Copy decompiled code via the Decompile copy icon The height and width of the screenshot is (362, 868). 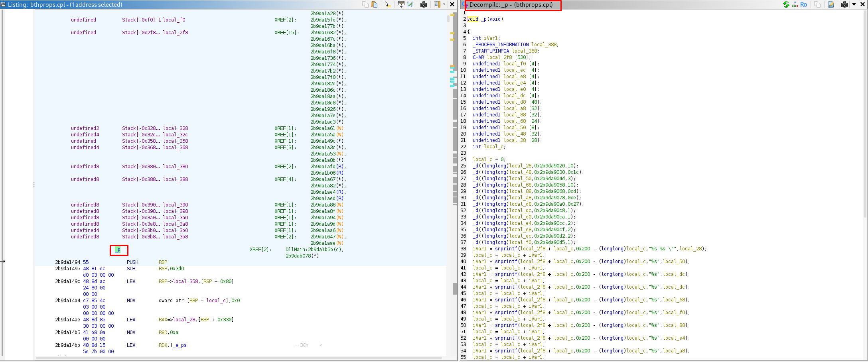coord(817,4)
